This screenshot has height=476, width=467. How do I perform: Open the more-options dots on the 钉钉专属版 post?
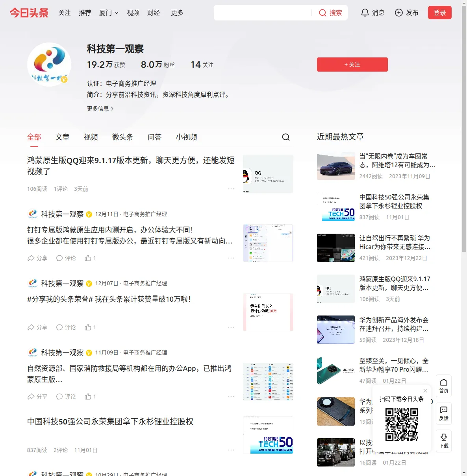[x=231, y=258]
